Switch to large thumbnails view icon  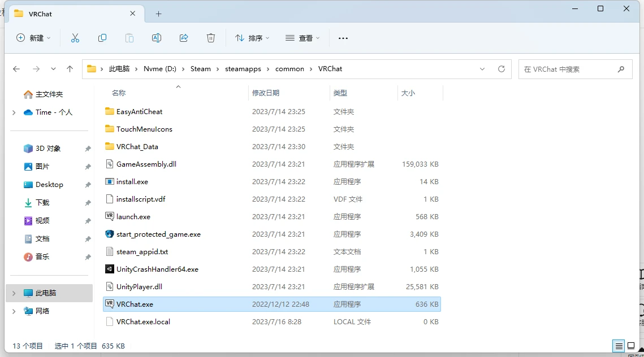coord(631,346)
